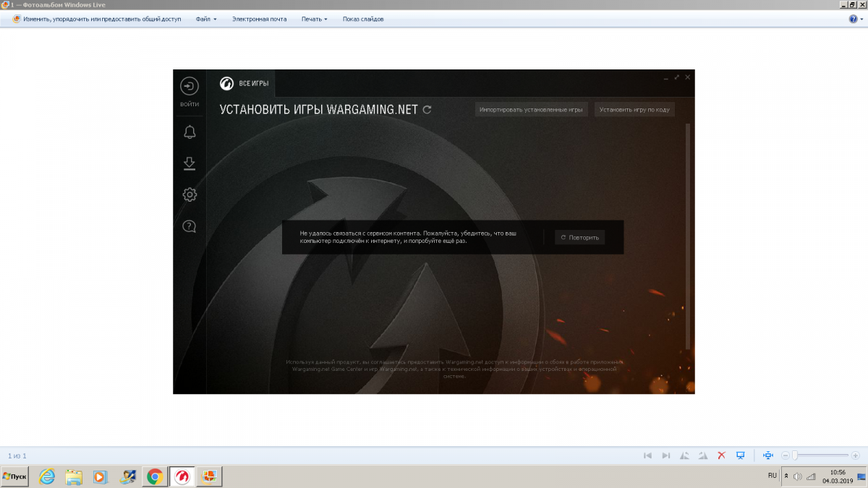
Task: Click Установить игру по коду button
Action: pyautogui.click(x=634, y=110)
